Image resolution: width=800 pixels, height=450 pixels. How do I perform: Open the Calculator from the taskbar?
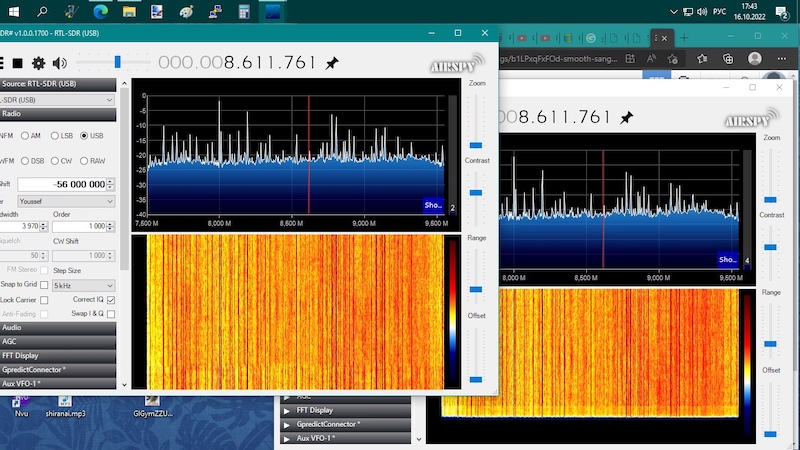[245, 12]
